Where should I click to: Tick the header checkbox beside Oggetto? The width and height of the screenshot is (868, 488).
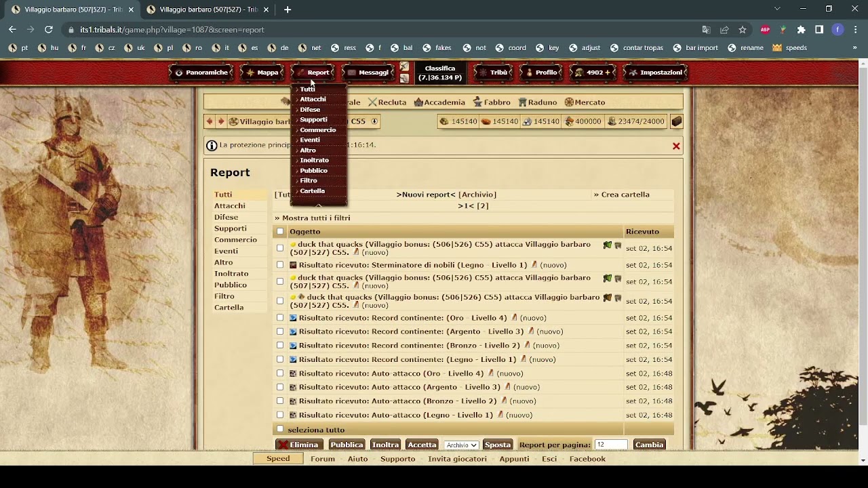280,231
